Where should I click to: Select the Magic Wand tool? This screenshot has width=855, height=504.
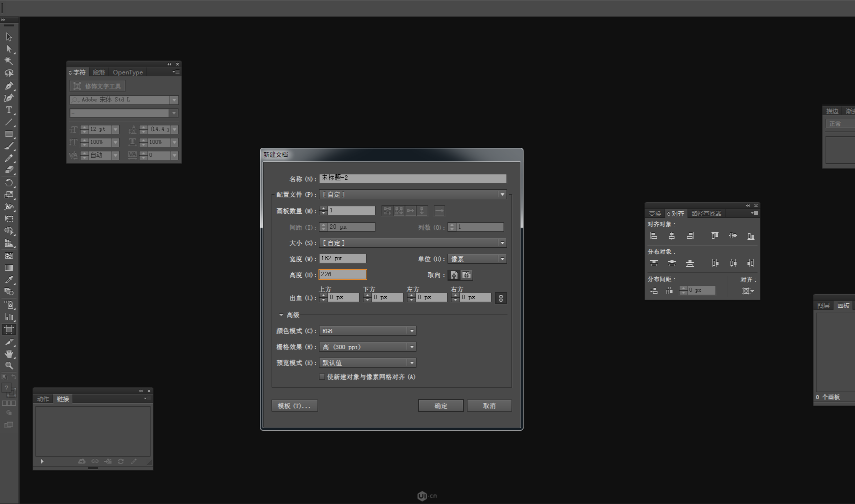(8, 61)
